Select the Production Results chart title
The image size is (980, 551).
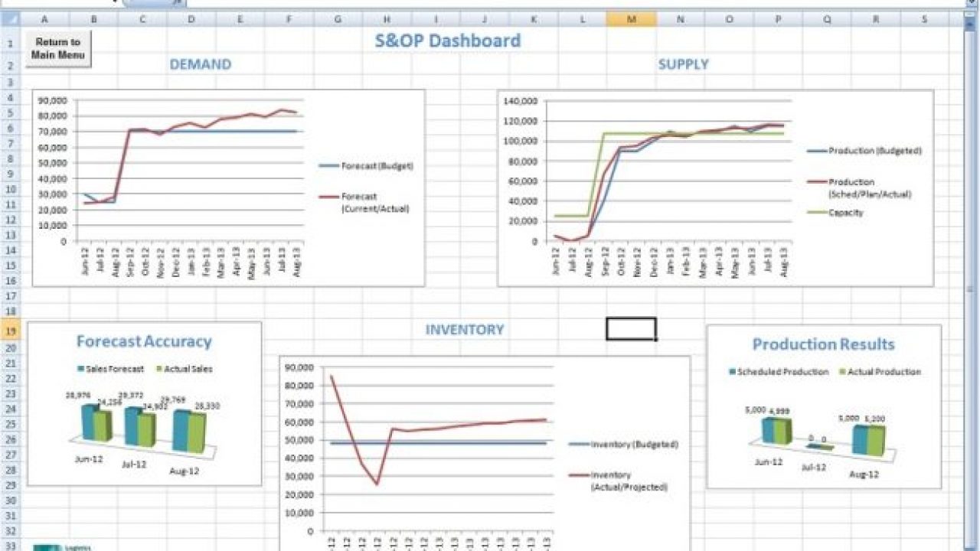823,345
